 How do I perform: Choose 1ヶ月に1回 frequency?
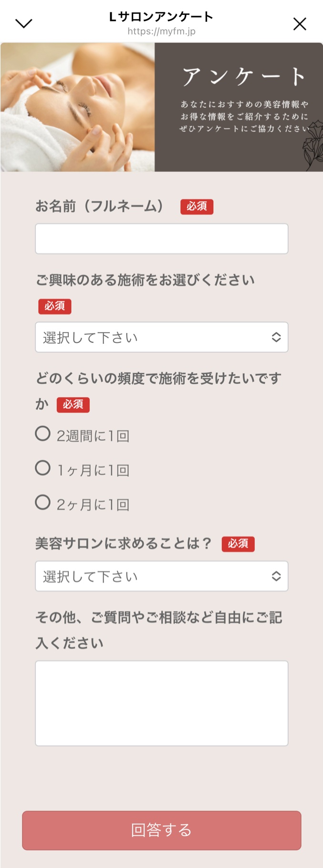(43, 469)
